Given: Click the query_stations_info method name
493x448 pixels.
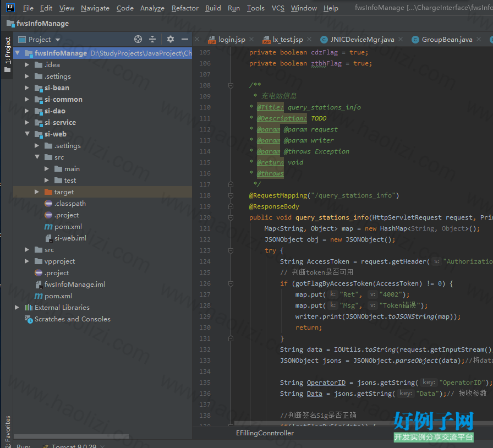Looking at the screenshot, I should pyautogui.click(x=332, y=217).
